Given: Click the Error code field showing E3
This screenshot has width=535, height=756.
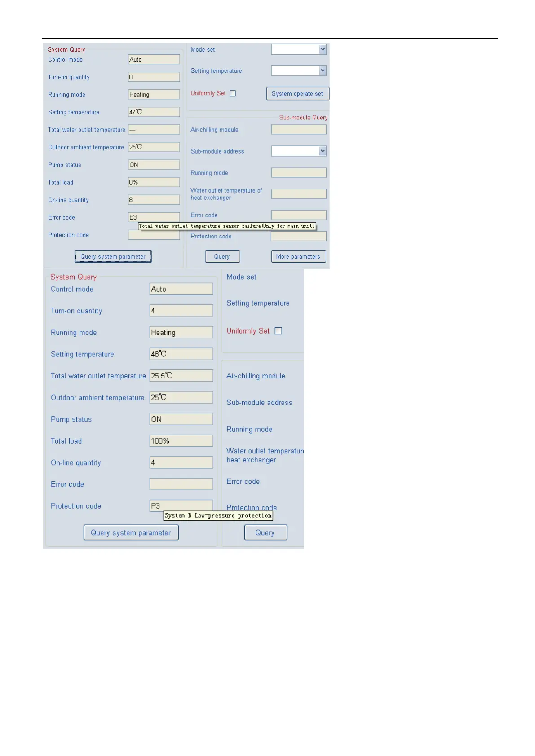Looking at the screenshot, I should point(154,217).
